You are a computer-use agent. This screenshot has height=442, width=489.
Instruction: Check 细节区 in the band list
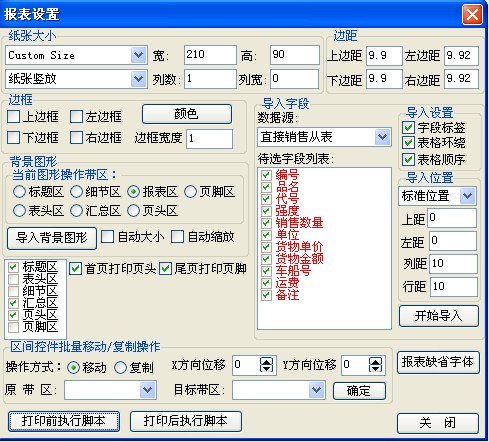coord(13,291)
